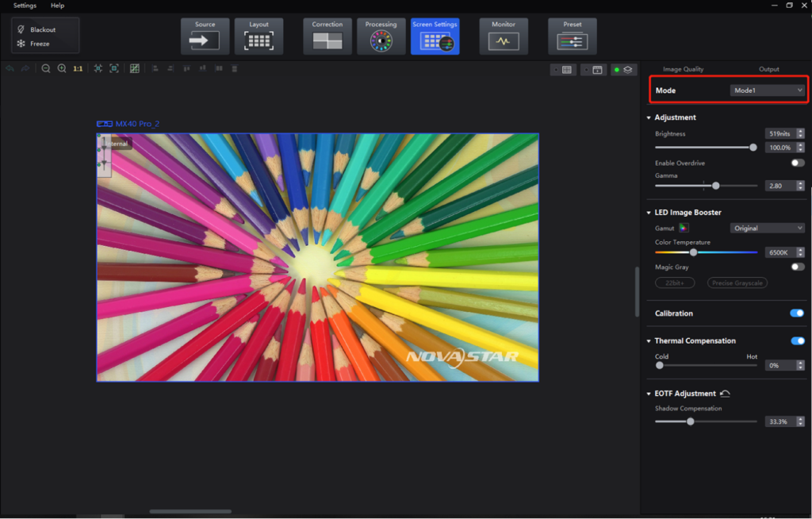Disable the Thermal Compensation switch
This screenshot has height=519, width=812.
click(x=798, y=340)
